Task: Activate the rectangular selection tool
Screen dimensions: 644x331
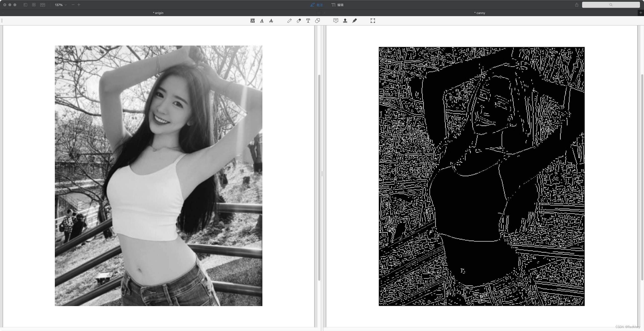Action: (x=373, y=21)
